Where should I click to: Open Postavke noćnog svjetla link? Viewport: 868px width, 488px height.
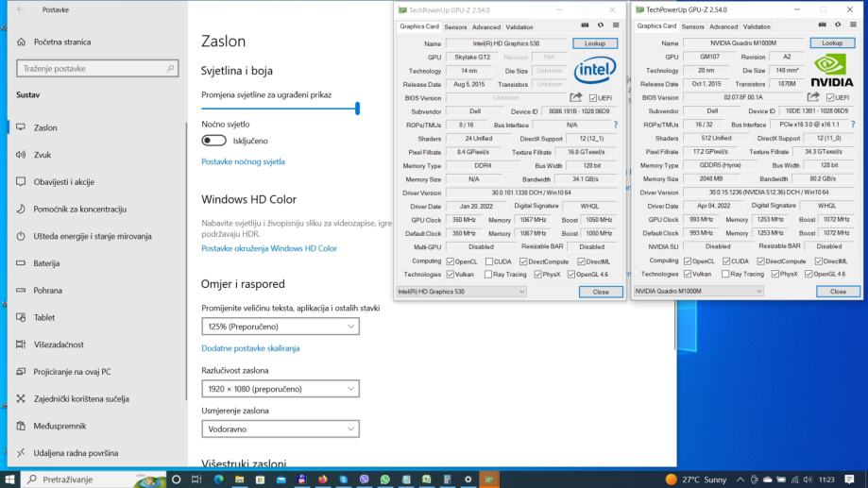click(243, 161)
